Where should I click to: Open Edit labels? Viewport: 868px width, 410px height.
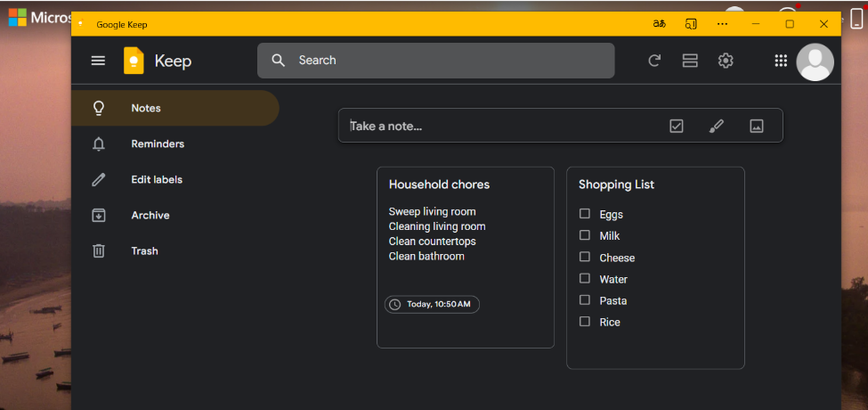click(156, 179)
